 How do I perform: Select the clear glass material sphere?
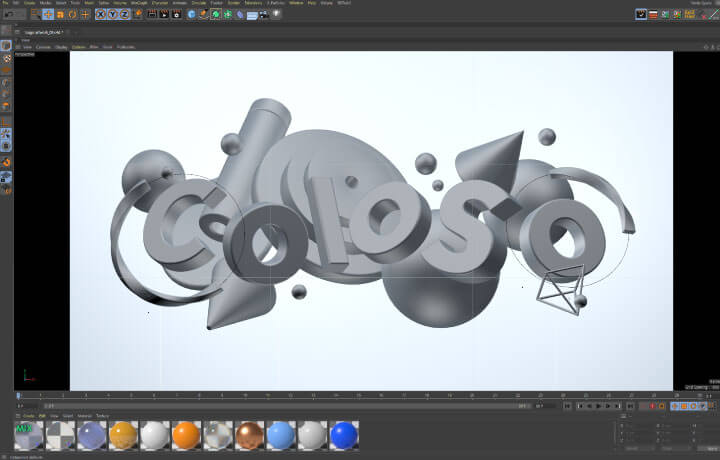tap(218, 435)
